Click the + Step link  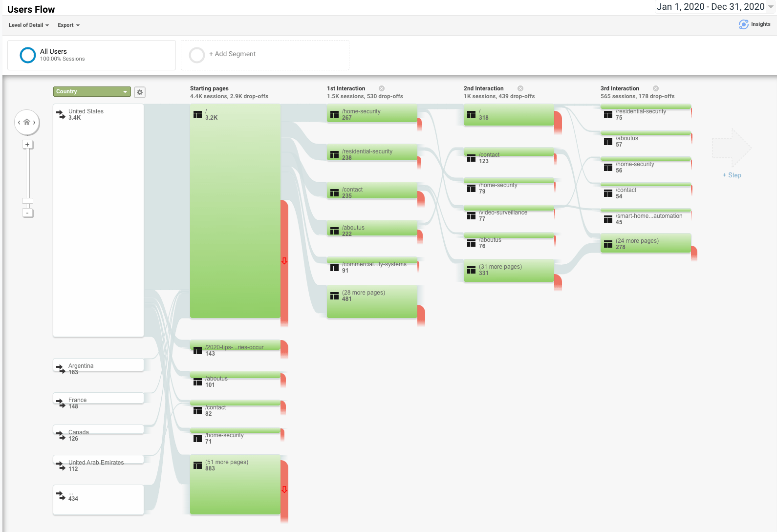coord(732,175)
